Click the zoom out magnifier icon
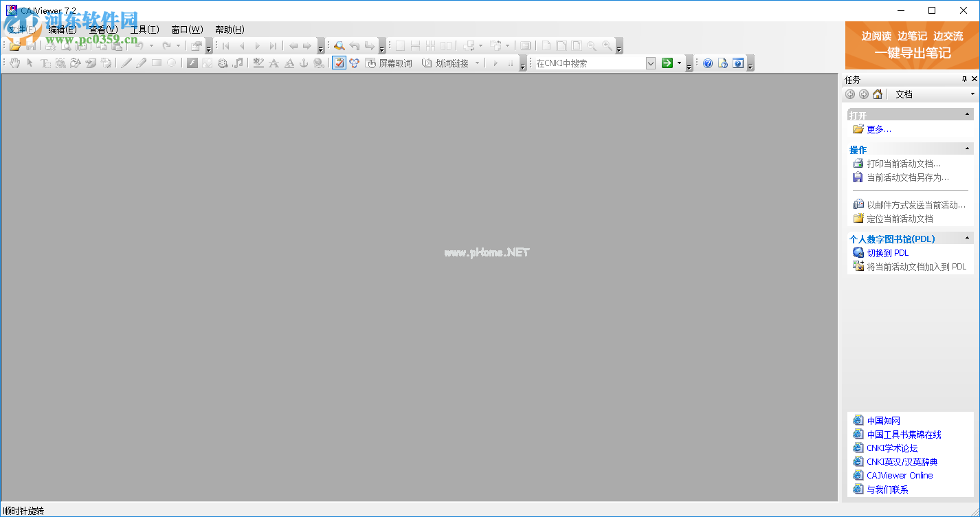Viewport: 980px width, 517px height. point(592,46)
